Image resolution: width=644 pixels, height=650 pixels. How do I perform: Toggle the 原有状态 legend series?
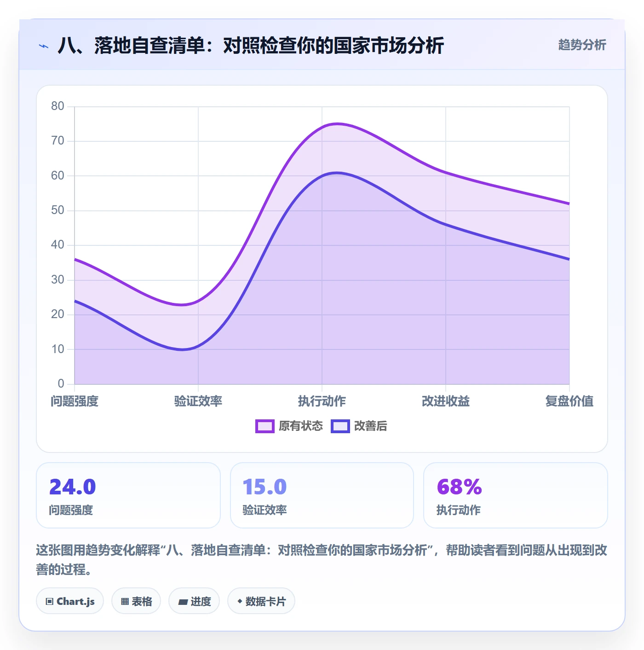click(289, 426)
